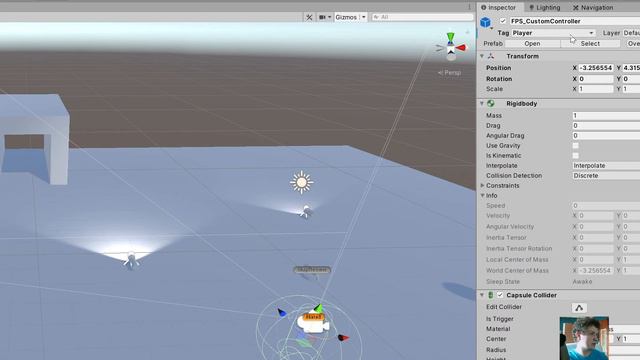The image size is (640, 360).
Task: Toggle the Capsule Collider enabled checkbox
Action: click(x=500, y=295)
